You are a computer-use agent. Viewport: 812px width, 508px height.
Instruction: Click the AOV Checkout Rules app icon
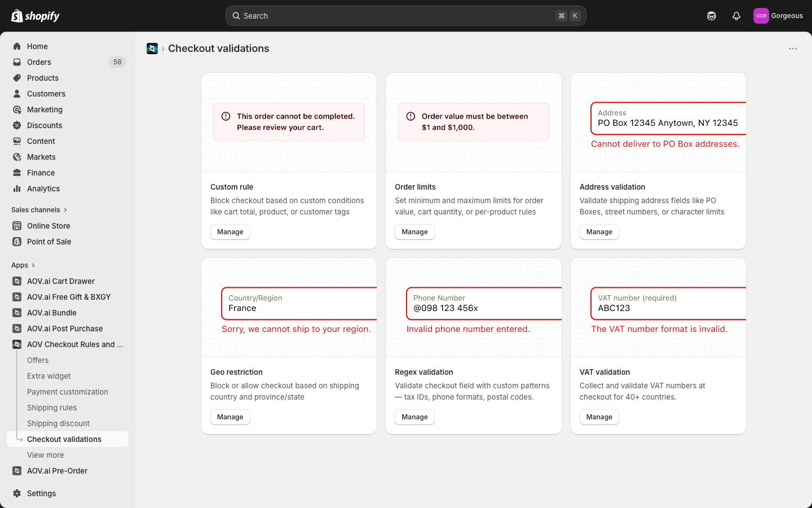[x=17, y=344]
